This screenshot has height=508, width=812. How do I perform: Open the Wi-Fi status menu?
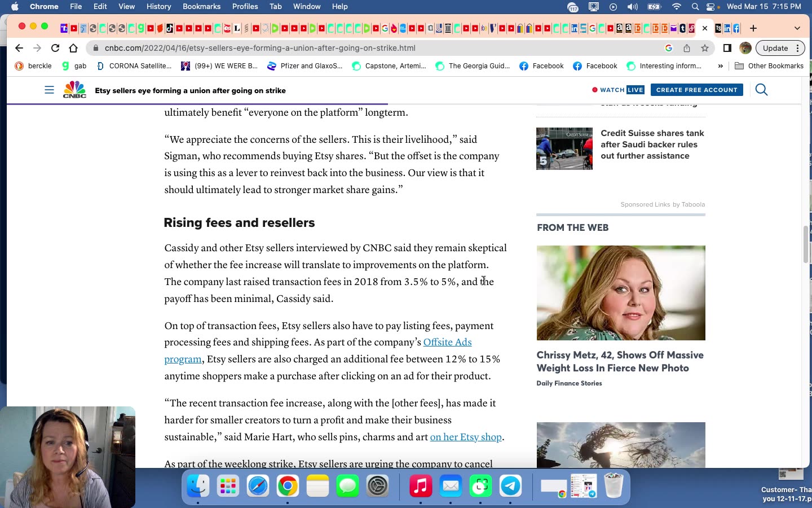click(677, 7)
